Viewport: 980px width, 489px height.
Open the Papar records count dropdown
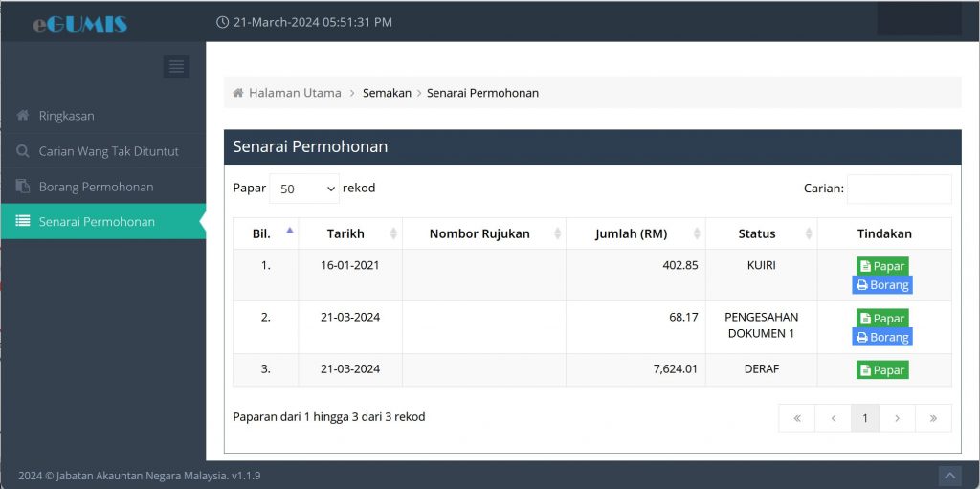pos(304,189)
